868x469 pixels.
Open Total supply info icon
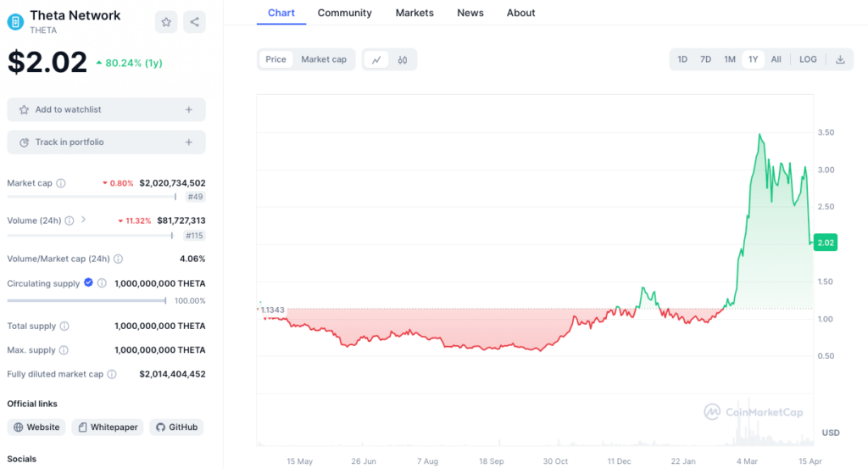click(x=64, y=327)
